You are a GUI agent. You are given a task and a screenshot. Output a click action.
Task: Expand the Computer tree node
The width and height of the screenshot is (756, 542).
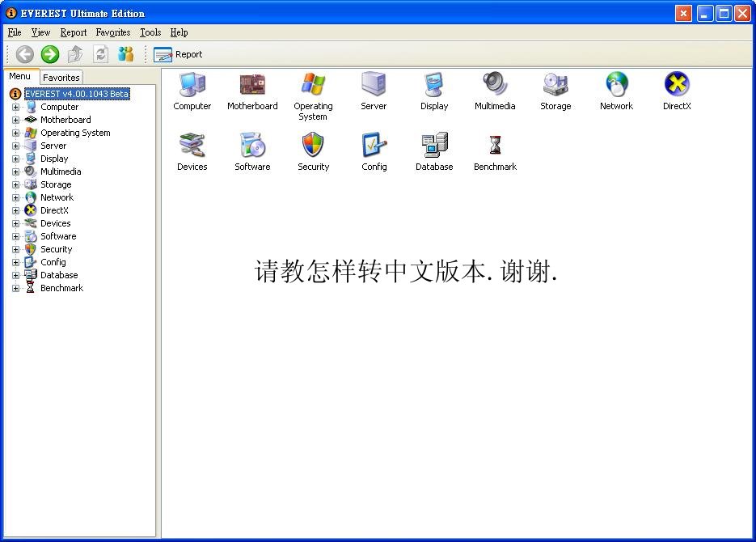[x=15, y=107]
